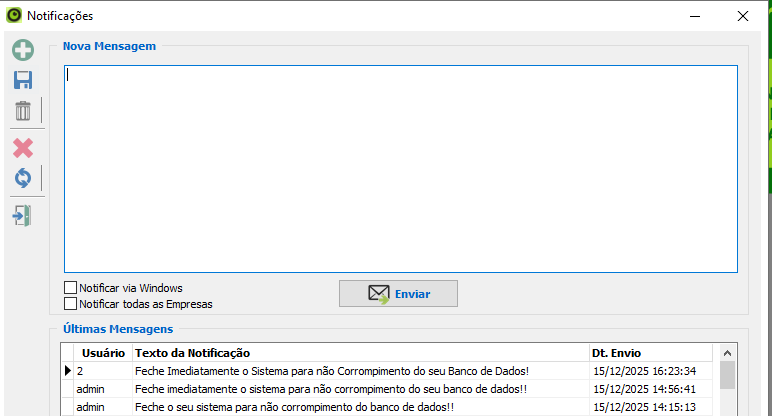This screenshot has height=416, width=772.
Task: Click the current row indicator arrow
Action: click(67, 371)
